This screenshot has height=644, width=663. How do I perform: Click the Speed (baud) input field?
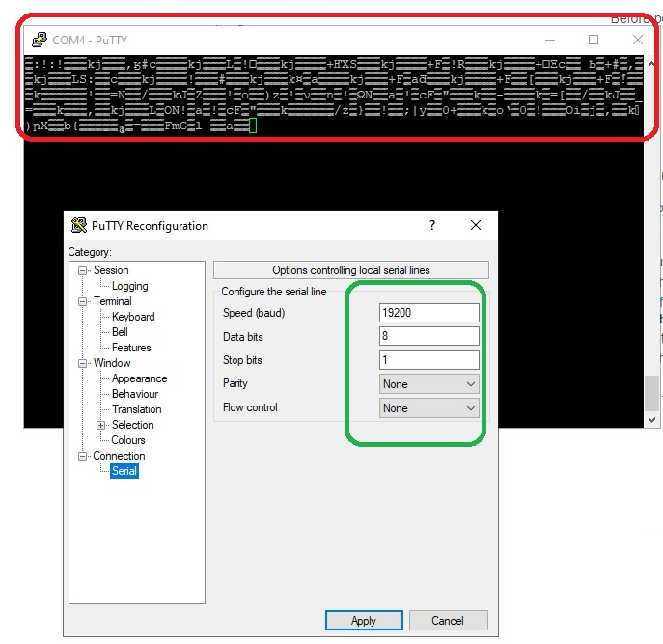(429, 313)
